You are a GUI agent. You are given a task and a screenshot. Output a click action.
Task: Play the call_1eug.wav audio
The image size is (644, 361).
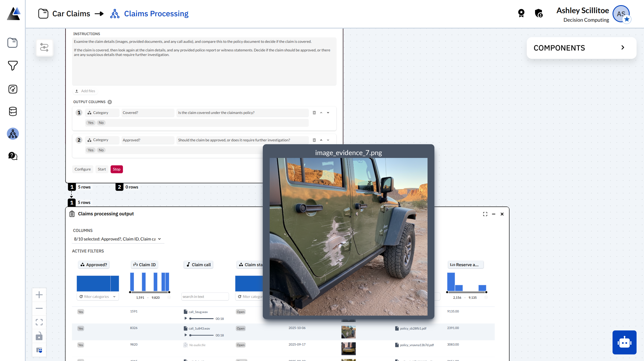click(186, 318)
